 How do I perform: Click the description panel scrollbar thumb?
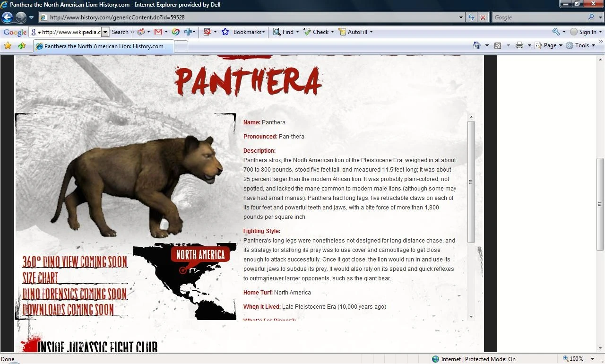coord(471,182)
